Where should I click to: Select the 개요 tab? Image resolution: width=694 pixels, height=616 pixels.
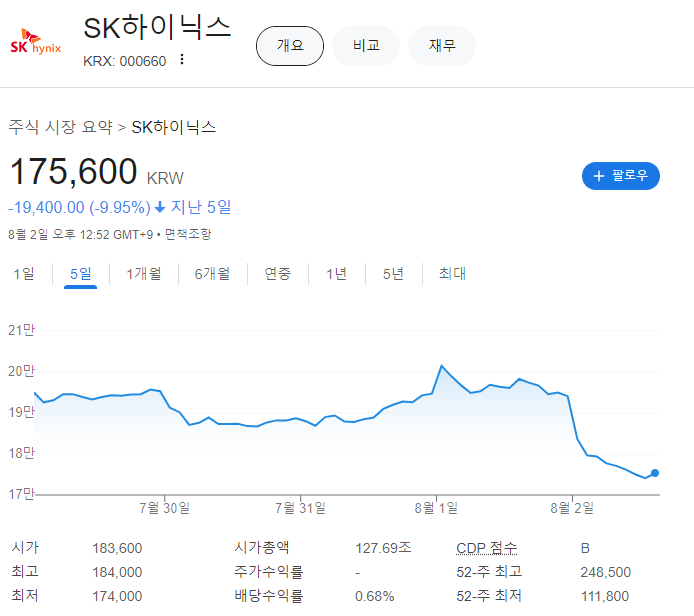click(x=290, y=46)
